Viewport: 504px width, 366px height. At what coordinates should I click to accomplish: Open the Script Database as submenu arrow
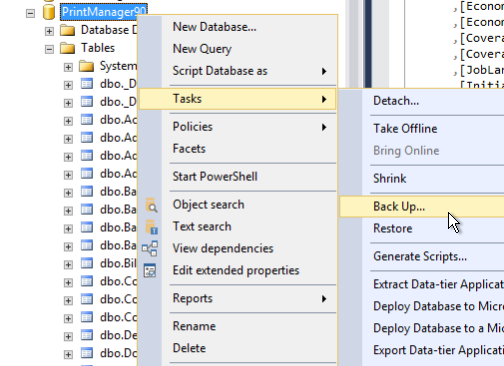(x=324, y=71)
